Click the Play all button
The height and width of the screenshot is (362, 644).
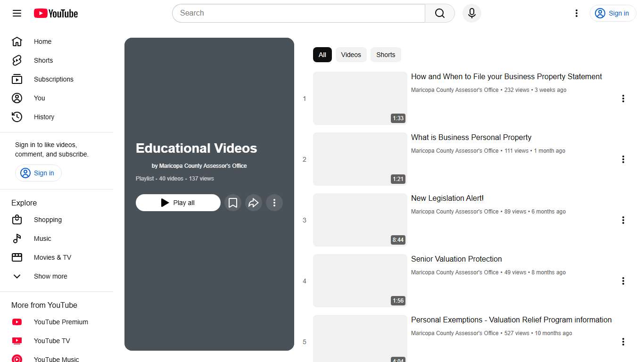pyautogui.click(x=178, y=203)
